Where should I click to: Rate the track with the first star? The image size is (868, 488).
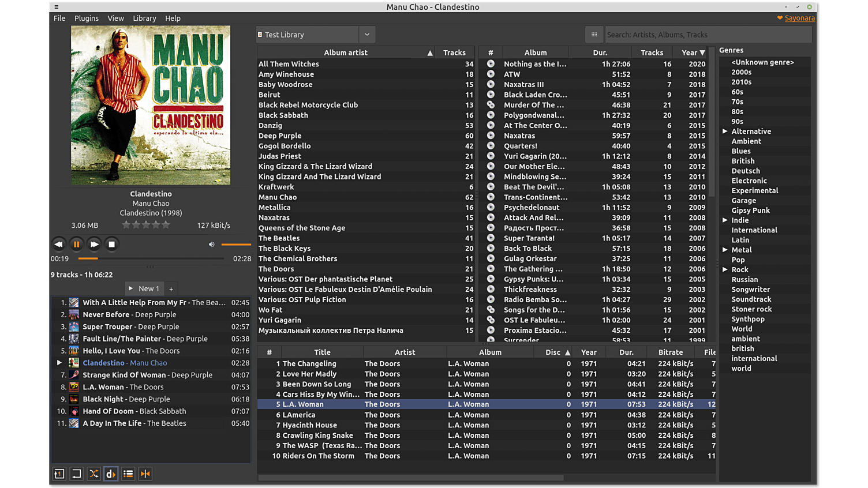[x=126, y=225]
